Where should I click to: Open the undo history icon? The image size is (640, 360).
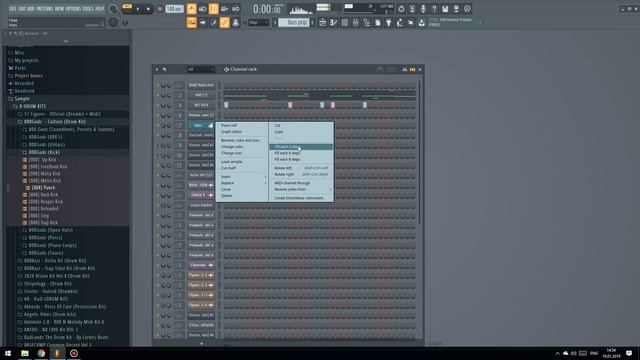pyautogui.click(x=401, y=9)
